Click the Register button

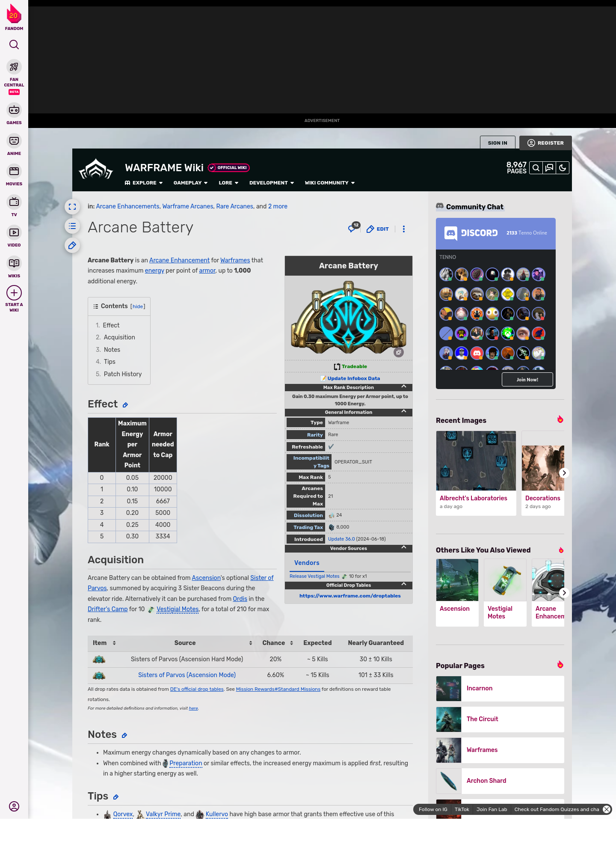pos(545,143)
